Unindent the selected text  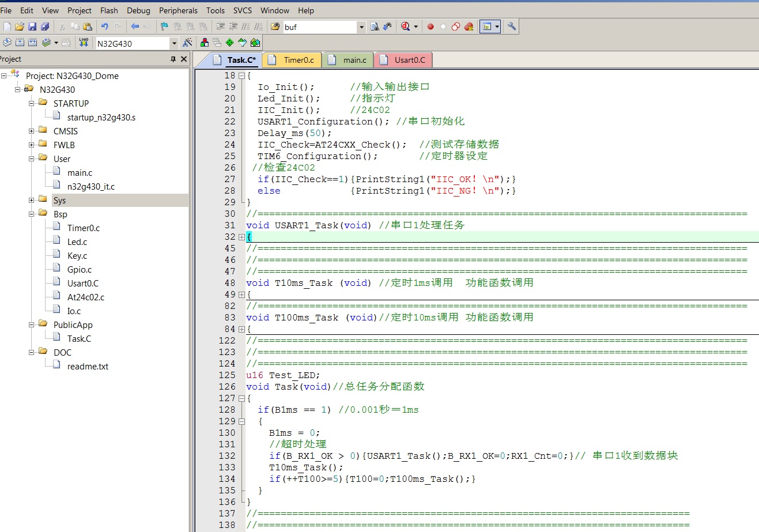tap(233, 27)
